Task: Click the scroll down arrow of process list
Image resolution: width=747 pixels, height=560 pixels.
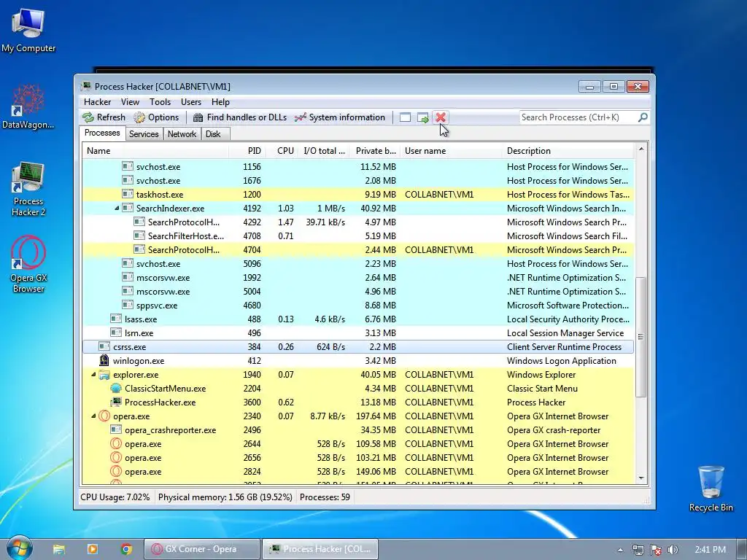Action: tap(641, 478)
